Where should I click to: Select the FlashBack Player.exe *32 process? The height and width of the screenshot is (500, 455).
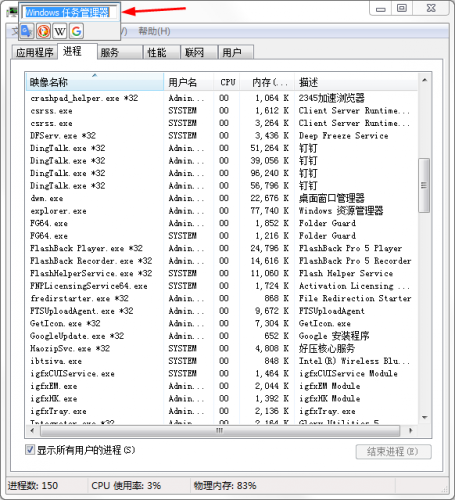click(x=222, y=248)
